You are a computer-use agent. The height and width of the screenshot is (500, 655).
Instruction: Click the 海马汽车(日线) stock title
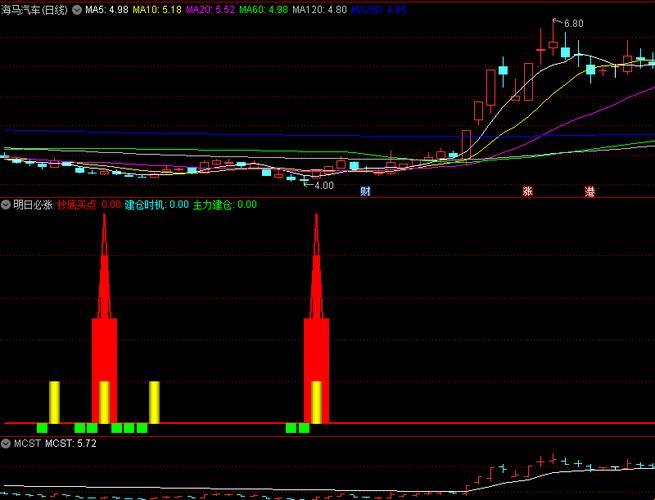tap(34, 9)
